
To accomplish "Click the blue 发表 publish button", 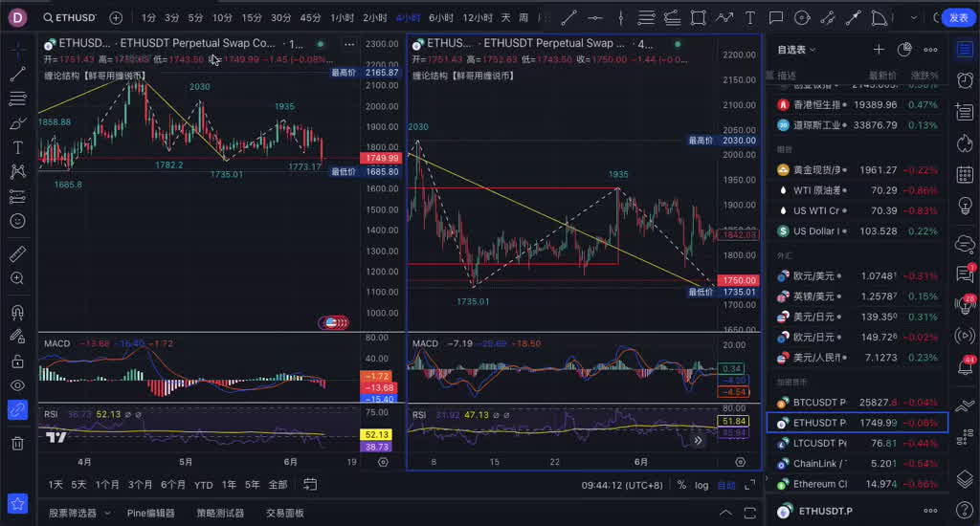I will point(958,17).
